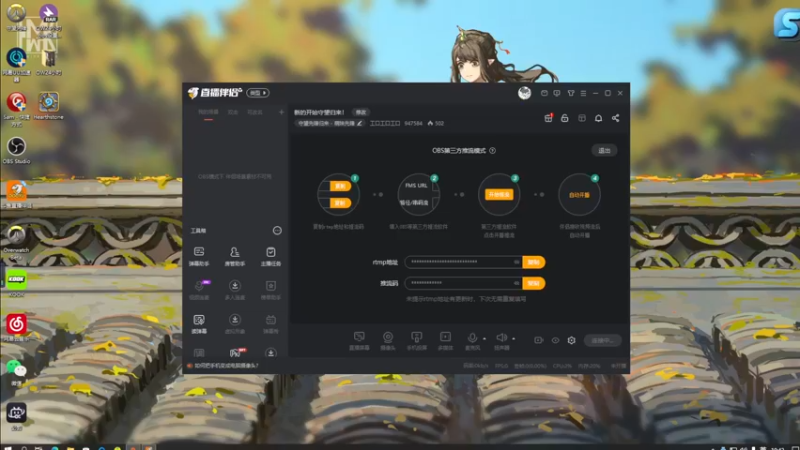Screen dimensions: 800x450
Task: Open the danmaku tool in third toolbox row
Action: pos(199,324)
